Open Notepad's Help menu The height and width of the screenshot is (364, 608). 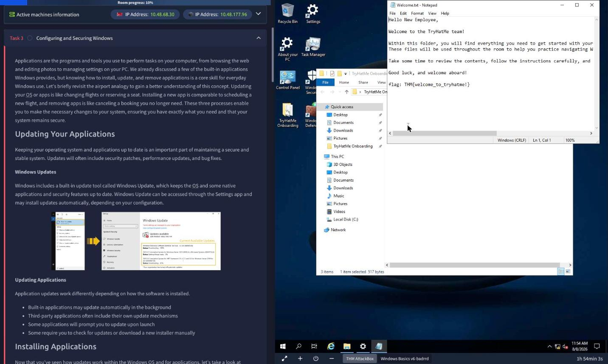[445, 13]
